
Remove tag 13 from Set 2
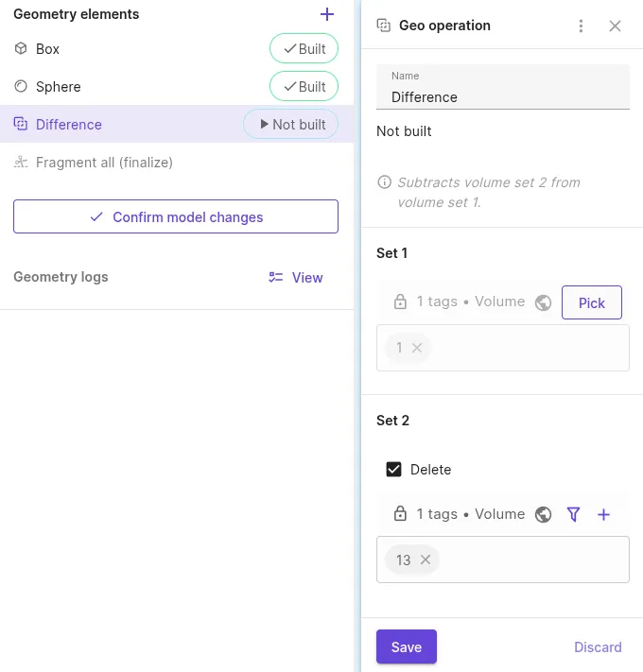[x=426, y=560]
